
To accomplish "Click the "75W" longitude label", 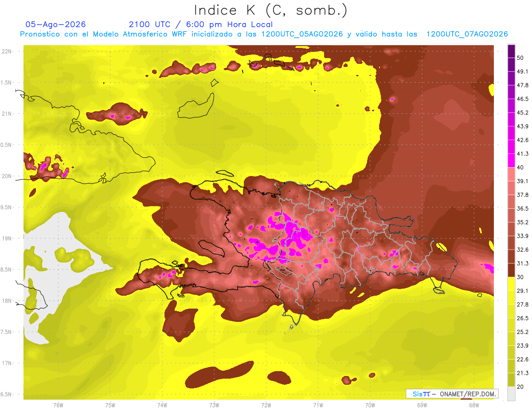I will point(110,405).
